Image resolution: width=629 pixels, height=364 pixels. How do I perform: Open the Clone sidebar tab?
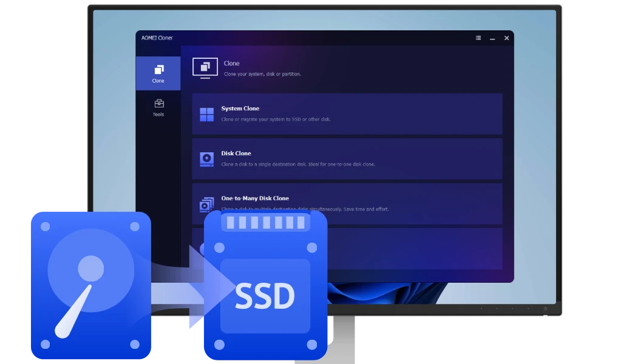coord(158,73)
